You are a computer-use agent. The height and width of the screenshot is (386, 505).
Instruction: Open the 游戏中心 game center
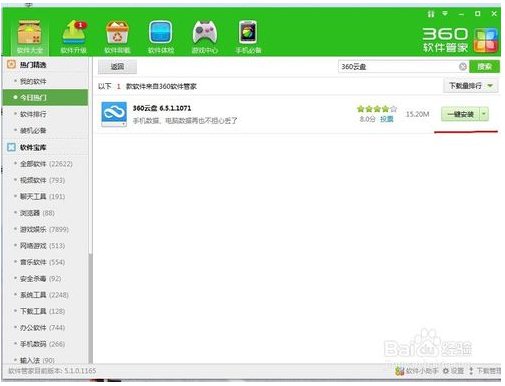click(x=205, y=37)
